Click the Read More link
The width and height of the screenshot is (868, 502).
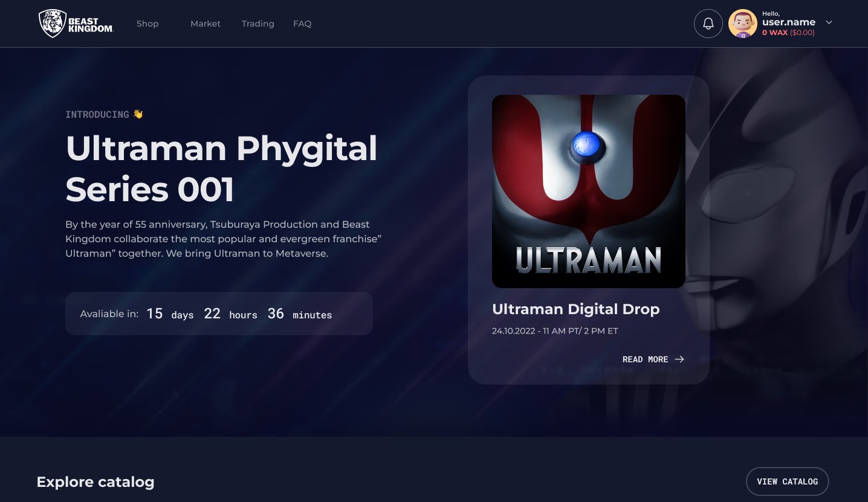(x=653, y=359)
